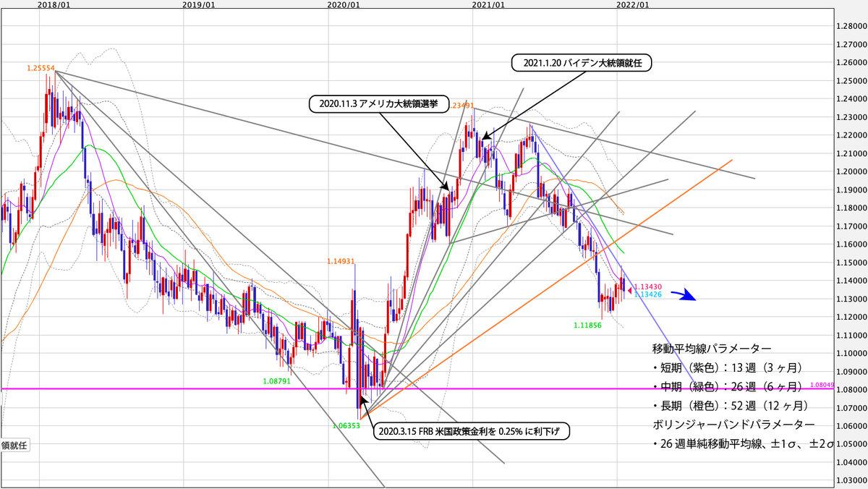Click the pink current-price marker triangle
The width and height of the screenshot is (868, 489).
coord(629,290)
